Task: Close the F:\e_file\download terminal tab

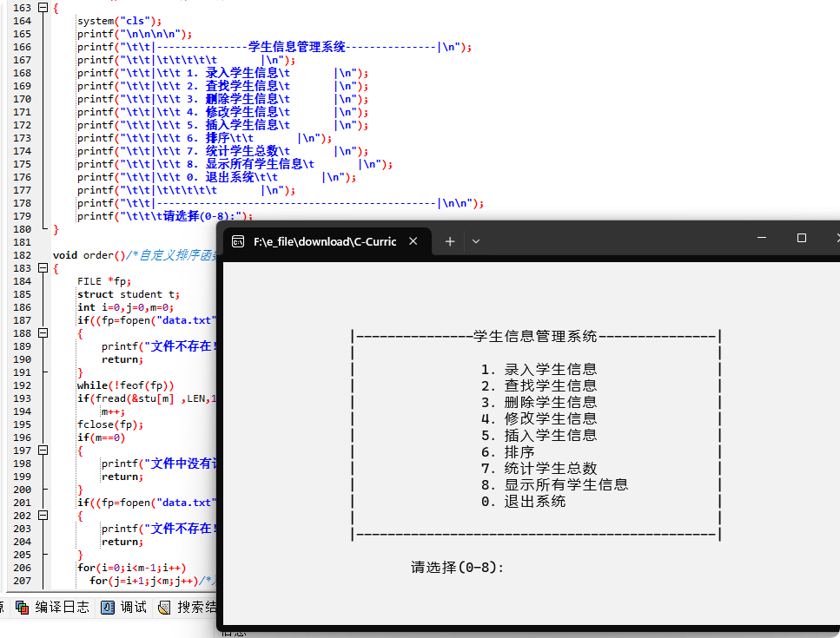Action: pyautogui.click(x=413, y=241)
